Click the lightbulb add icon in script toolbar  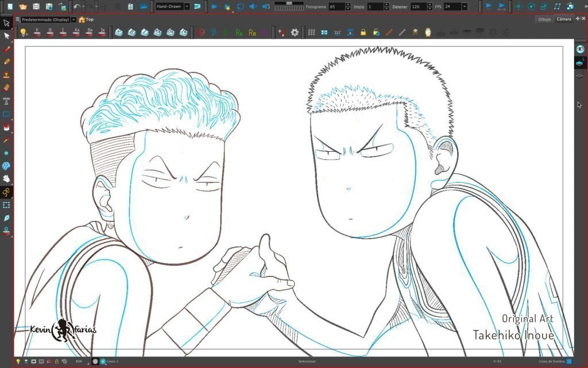pyautogui.click(x=24, y=33)
